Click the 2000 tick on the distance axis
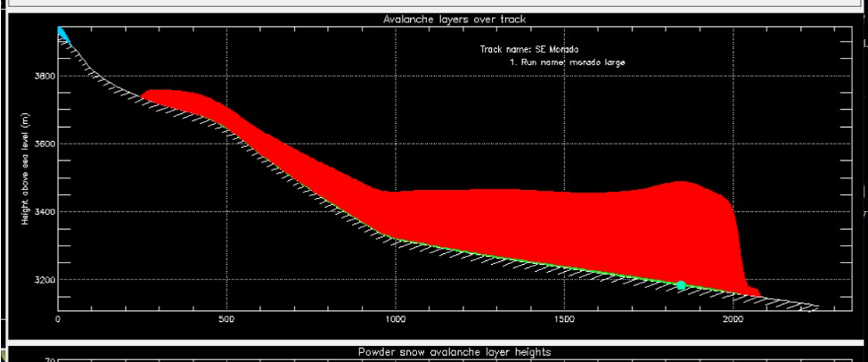The width and height of the screenshot is (868, 362). coord(732,318)
